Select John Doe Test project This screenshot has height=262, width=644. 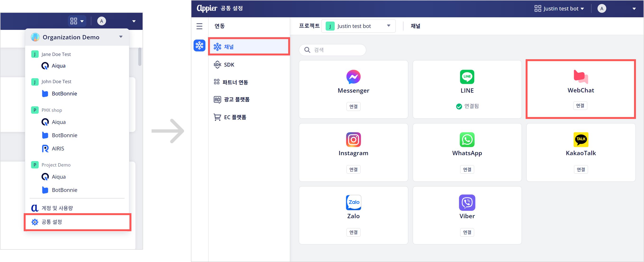click(51, 82)
